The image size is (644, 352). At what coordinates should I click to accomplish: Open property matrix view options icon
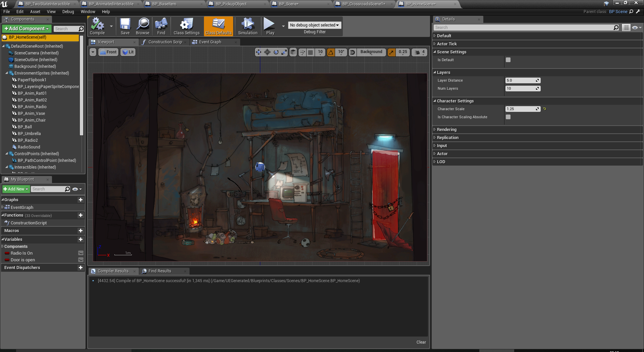pos(626,28)
